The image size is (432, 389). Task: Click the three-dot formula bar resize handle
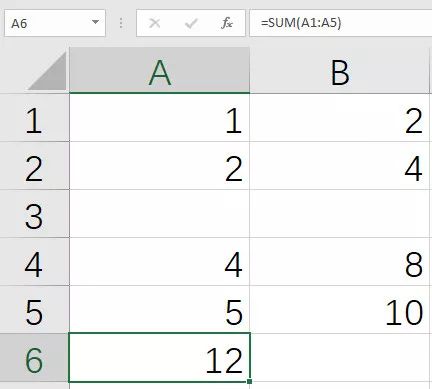point(121,23)
